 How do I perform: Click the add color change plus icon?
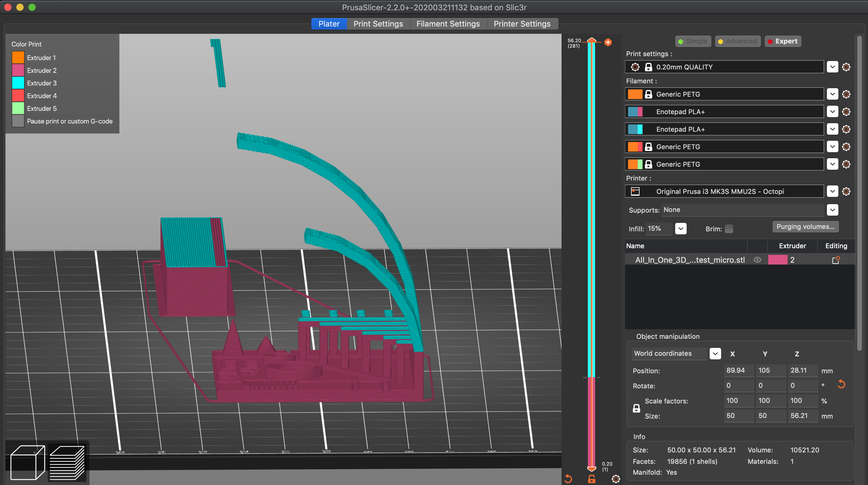click(608, 42)
